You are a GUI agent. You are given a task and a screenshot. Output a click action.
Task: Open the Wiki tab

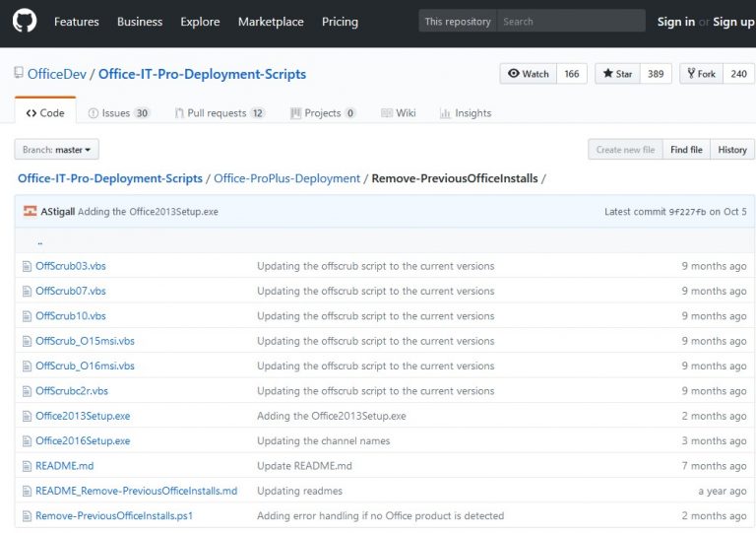coord(399,113)
